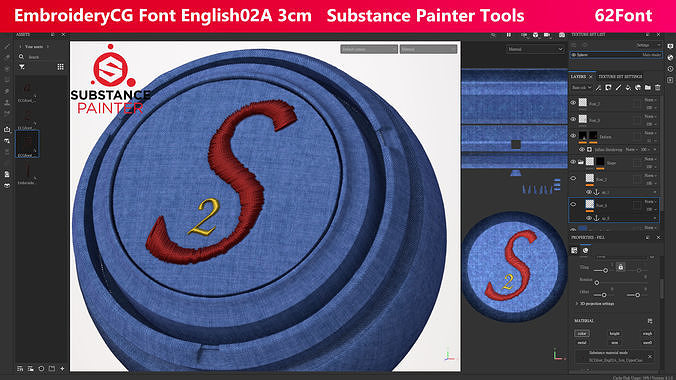Click the filter icon in Assets panel
The height and width of the screenshot is (380, 676).
tap(22, 67)
